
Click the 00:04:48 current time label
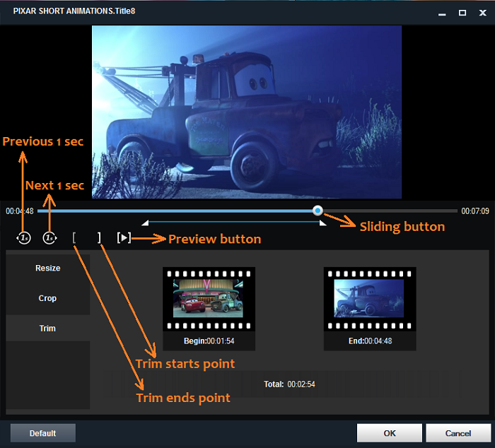(x=20, y=211)
